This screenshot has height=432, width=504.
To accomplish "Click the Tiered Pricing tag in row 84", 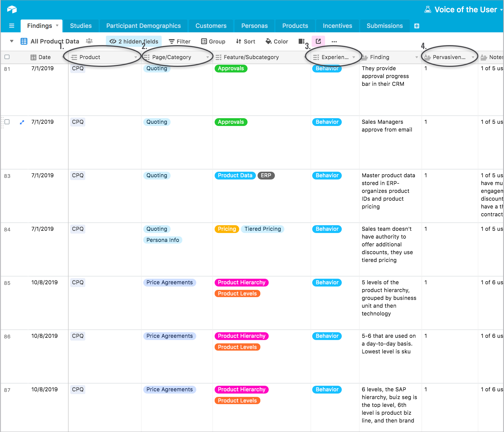I will tap(263, 229).
